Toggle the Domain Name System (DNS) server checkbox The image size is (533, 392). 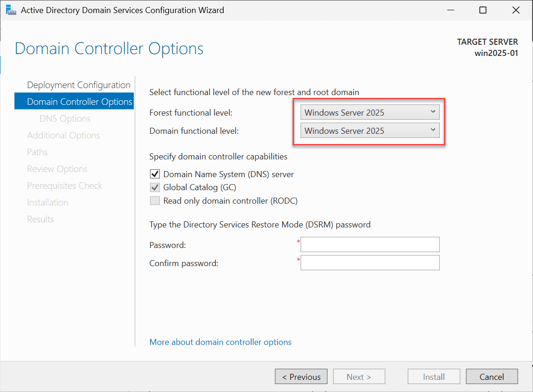pos(155,174)
